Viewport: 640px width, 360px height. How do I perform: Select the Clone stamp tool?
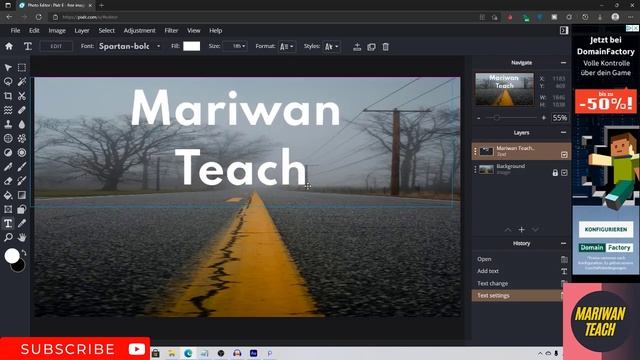pos(8,124)
